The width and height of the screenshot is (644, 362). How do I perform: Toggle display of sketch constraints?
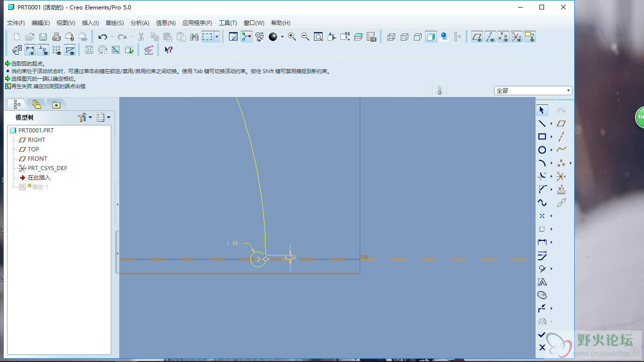[x=43, y=49]
